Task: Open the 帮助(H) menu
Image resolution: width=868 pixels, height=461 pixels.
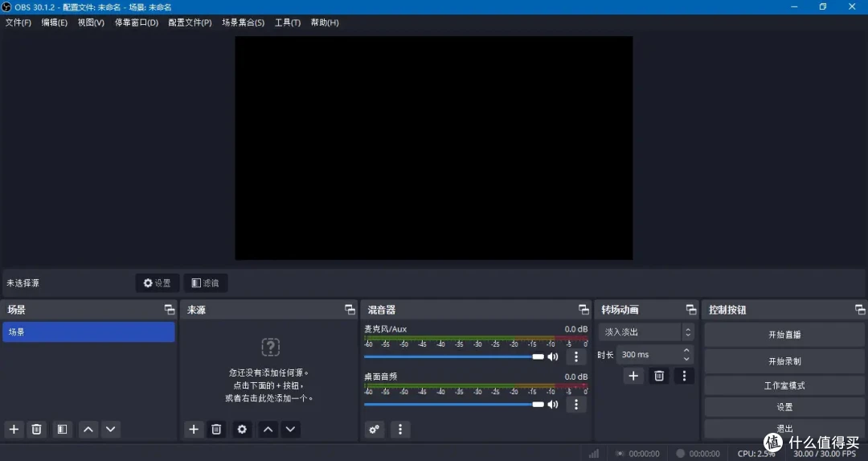Action: click(x=325, y=23)
